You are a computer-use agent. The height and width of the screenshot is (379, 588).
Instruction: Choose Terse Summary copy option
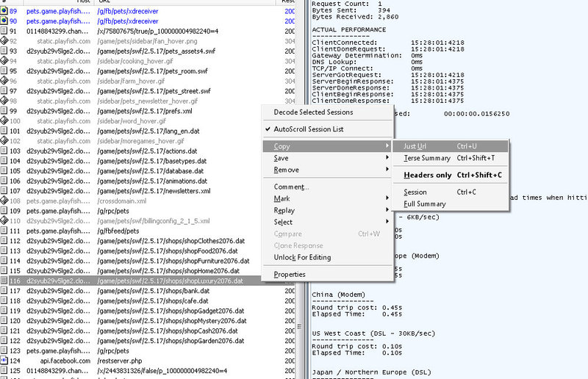tap(451, 158)
